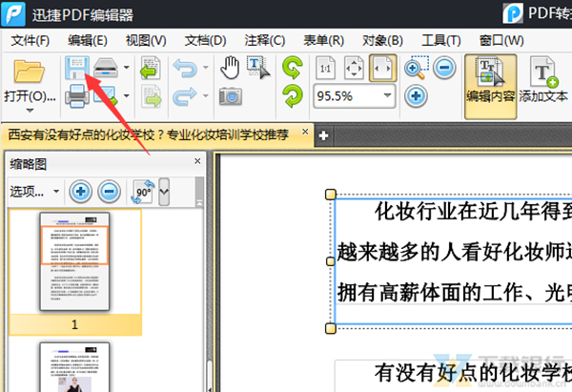Click the middle-left handle of selected text box
Screen dimensions: 572x392
point(331,261)
